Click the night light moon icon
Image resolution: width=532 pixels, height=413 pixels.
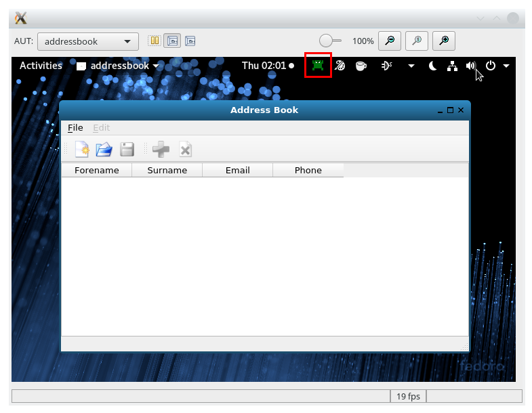432,66
